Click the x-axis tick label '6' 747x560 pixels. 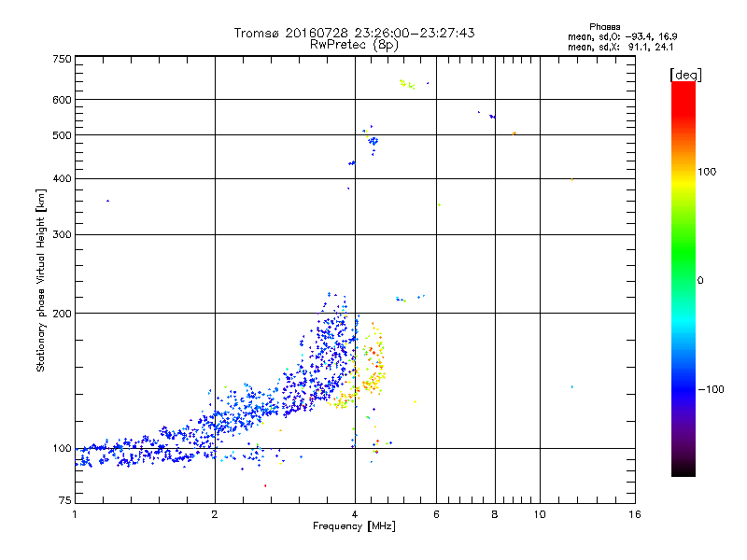(x=436, y=514)
